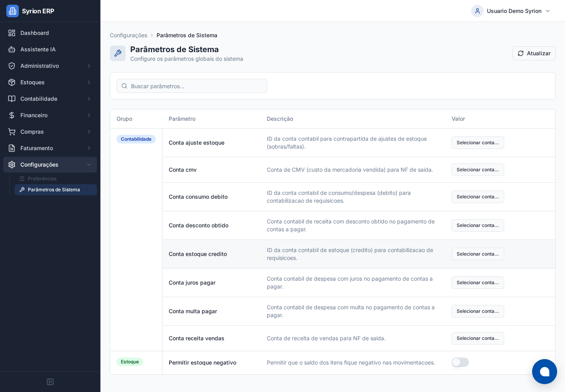Image resolution: width=565 pixels, height=392 pixels.
Task: Click the Faturamento document icon
Action: click(12, 148)
